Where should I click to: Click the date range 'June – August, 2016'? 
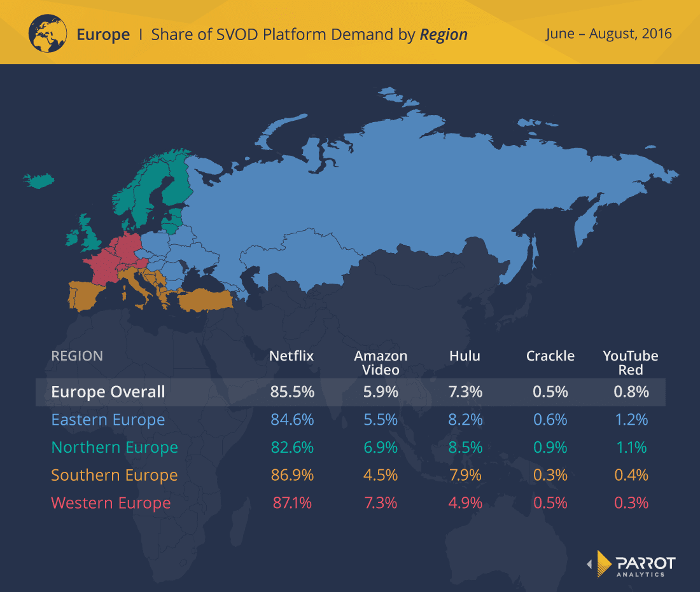click(608, 34)
